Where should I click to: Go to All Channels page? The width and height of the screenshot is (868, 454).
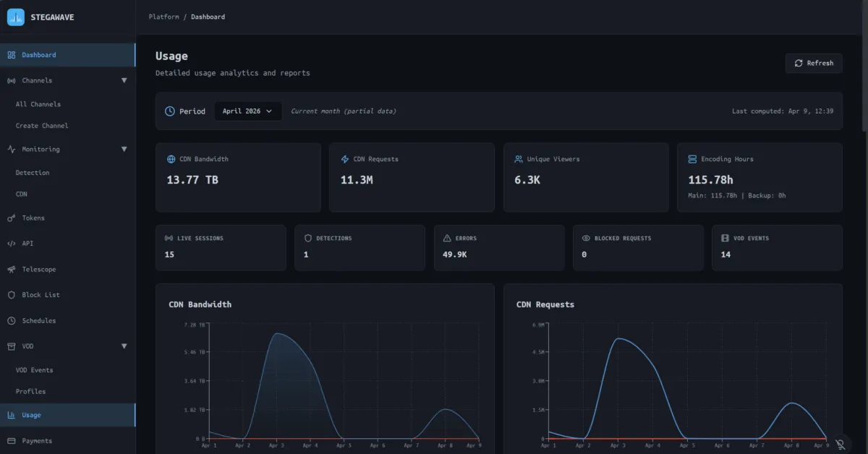(x=38, y=104)
